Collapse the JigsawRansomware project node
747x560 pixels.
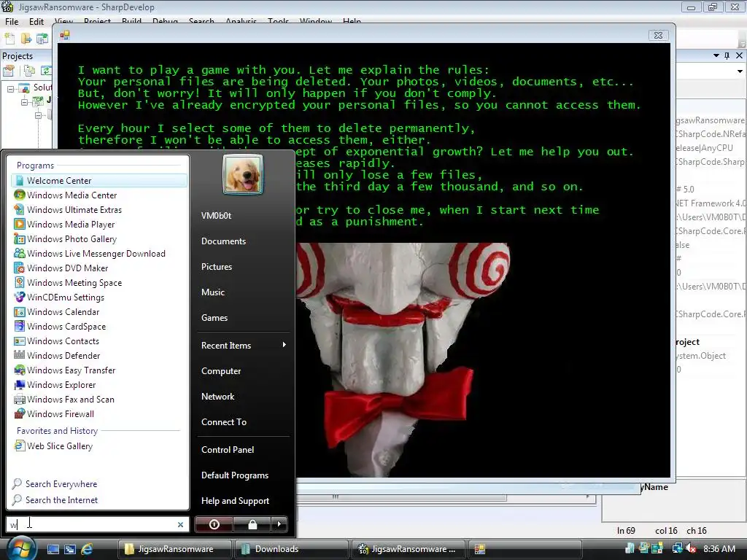point(24,102)
